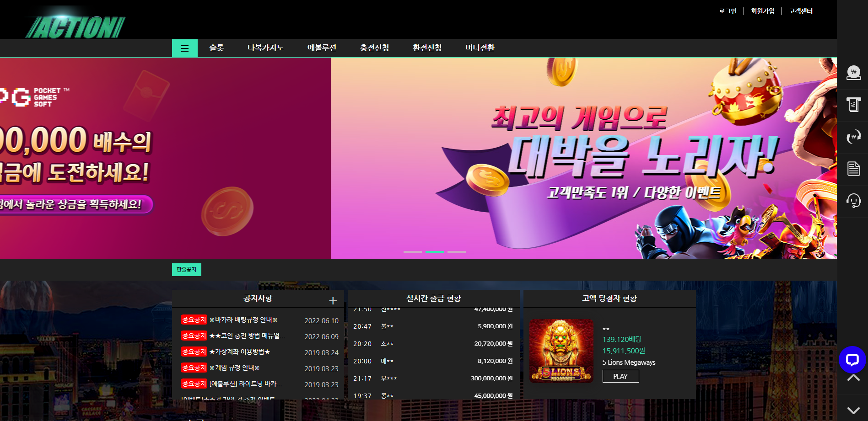
Task: Select the second banner slide indicator
Action: (434, 252)
